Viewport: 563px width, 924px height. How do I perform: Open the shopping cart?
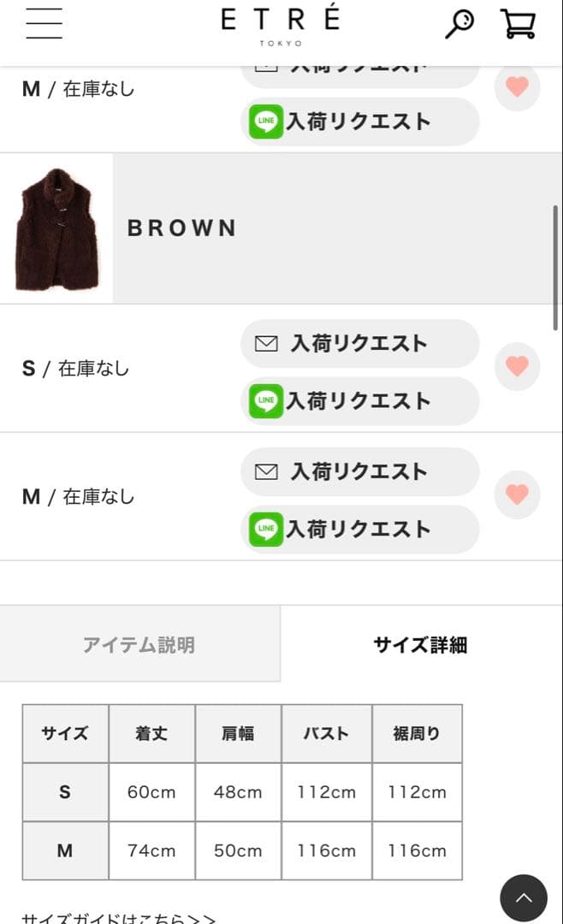(518, 23)
